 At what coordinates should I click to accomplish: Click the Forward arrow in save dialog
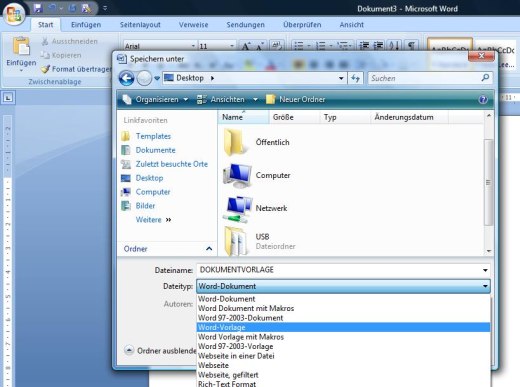pyautogui.click(x=144, y=78)
